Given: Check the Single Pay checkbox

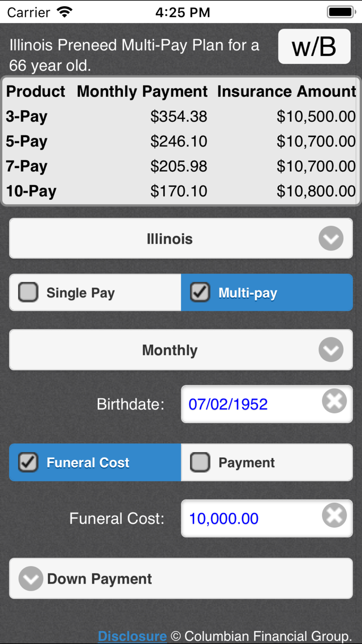Looking at the screenshot, I should pyautogui.click(x=28, y=292).
